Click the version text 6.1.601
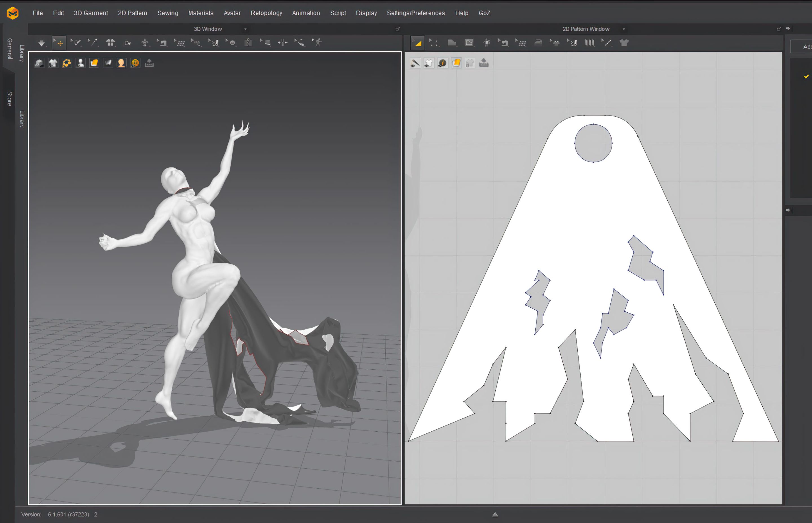 [68, 514]
